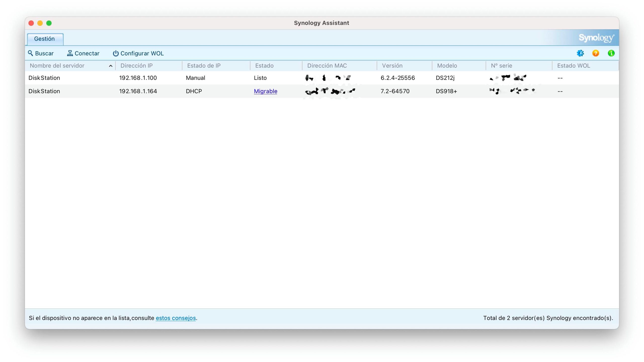Sort by Dirección MAC column header

tap(327, 66)
